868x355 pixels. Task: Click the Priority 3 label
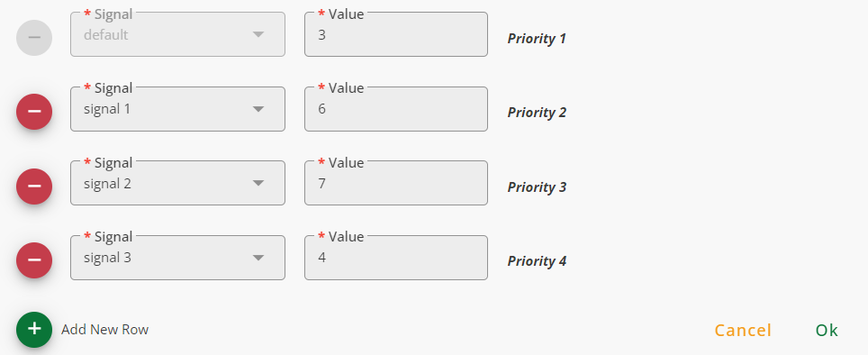[537, 187]
